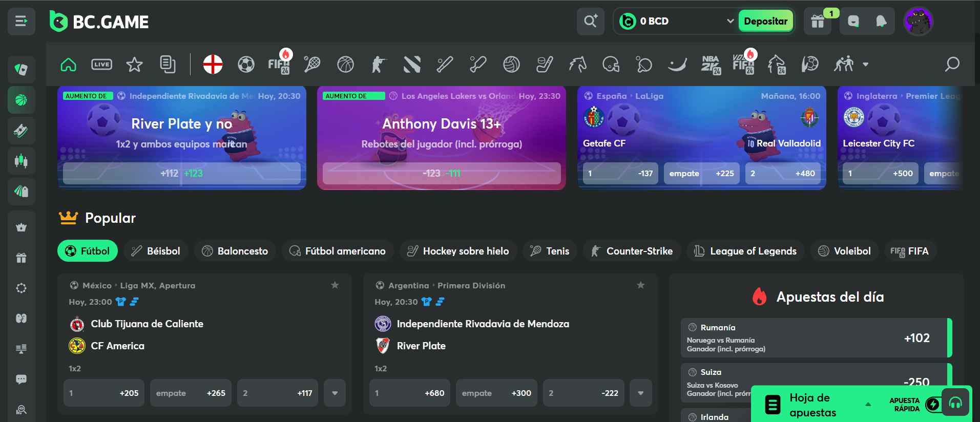Bet on empate +300 in Argentina match
This screenshot has width=980, height=422.
[496, 393]
